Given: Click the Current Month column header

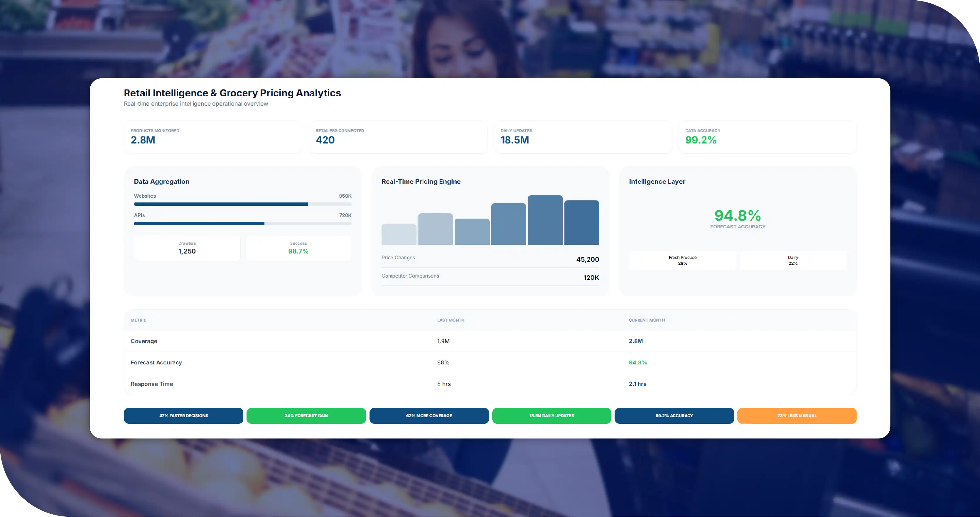Looking at the screenshot, I should (647, 320).
